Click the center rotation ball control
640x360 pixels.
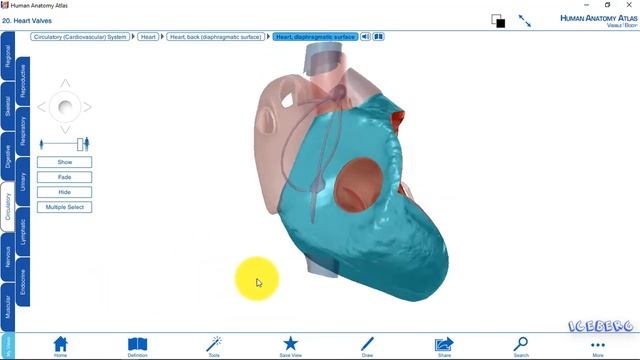pyautogui.click(x=65, y=107)
